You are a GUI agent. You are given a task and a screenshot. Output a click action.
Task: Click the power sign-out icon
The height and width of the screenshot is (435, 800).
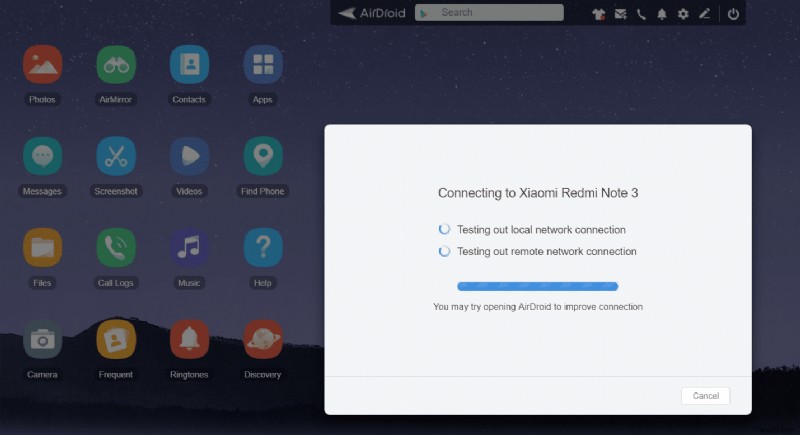733,14
